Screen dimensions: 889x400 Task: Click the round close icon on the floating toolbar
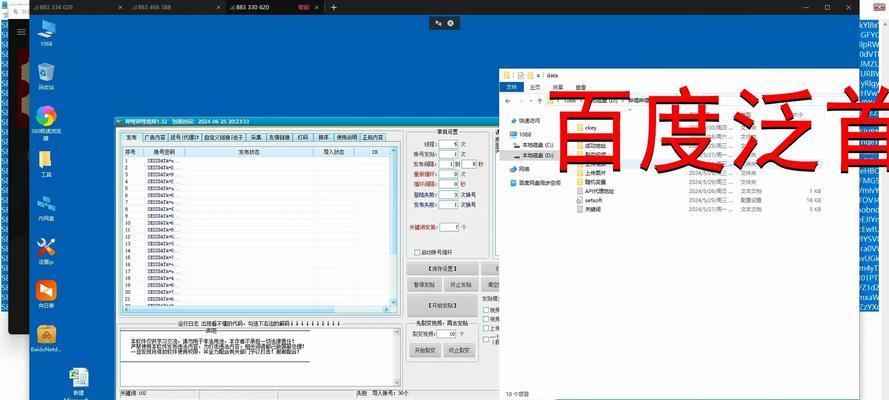pyautogui.click(x=450, y=23)
